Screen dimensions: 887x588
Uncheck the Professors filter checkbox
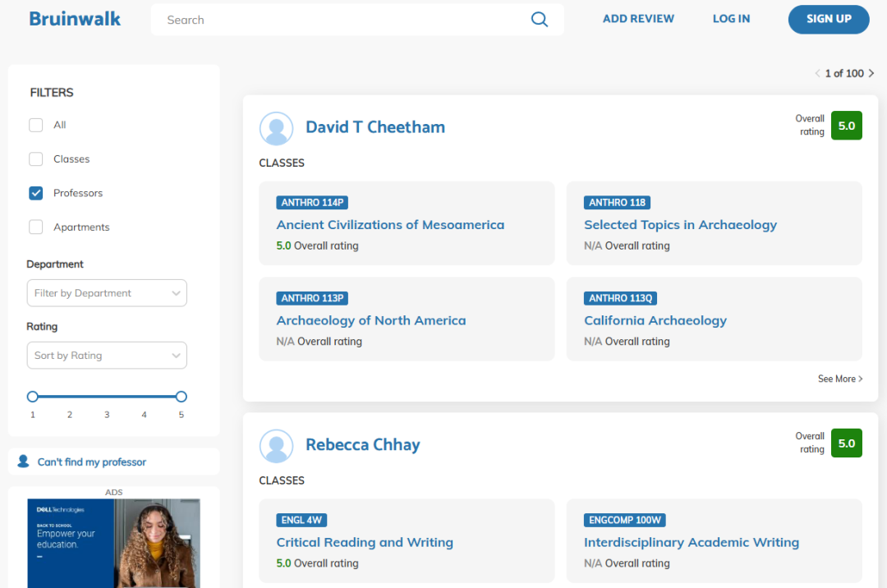tap(36, 193)
